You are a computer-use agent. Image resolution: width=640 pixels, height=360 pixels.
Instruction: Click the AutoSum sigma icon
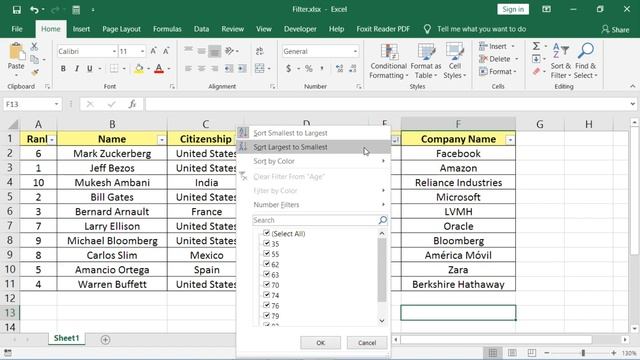[536, 46]
